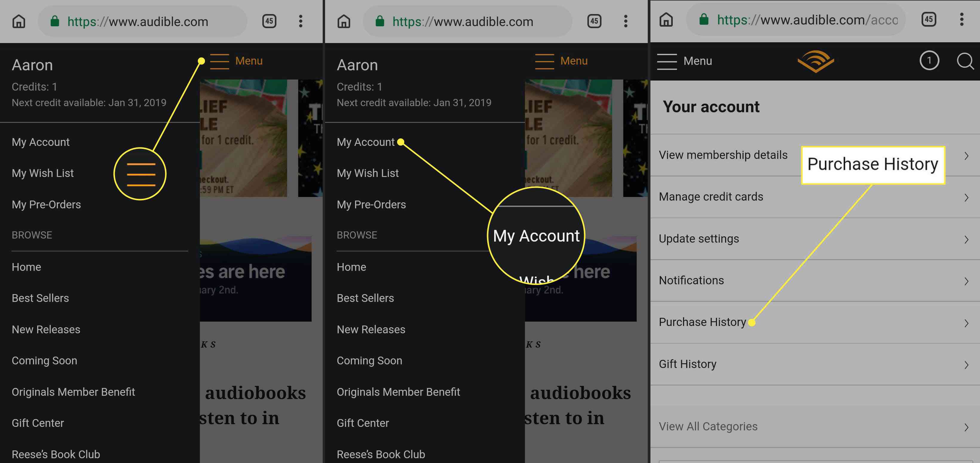Open Manage credit cards on the account page

(815, 197)
